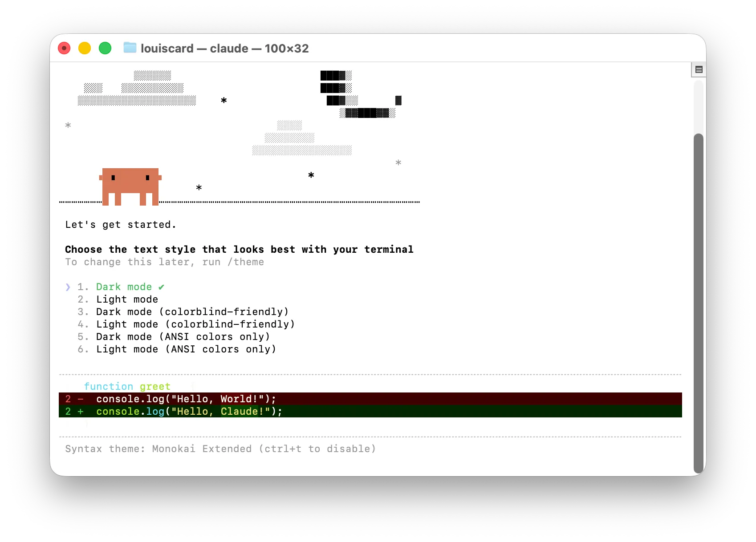The height and width of the screenshot is (542, 756).
Task: Click the folder icon in title bar
Action: (130, 48)
